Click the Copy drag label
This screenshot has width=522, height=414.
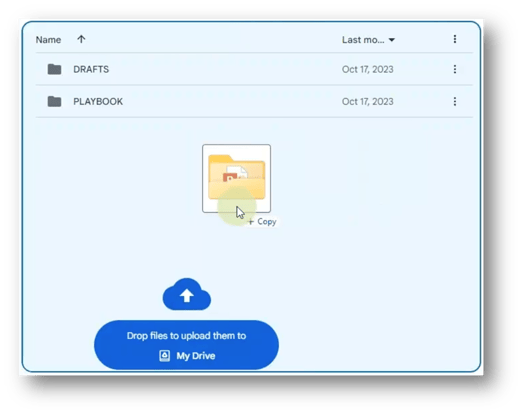tap(262, 222)
